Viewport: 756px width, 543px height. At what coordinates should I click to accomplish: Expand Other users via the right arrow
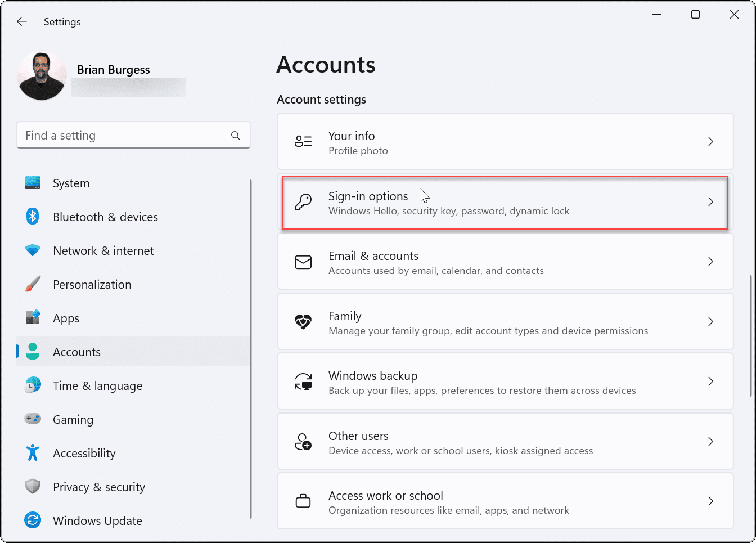[710, 442]
